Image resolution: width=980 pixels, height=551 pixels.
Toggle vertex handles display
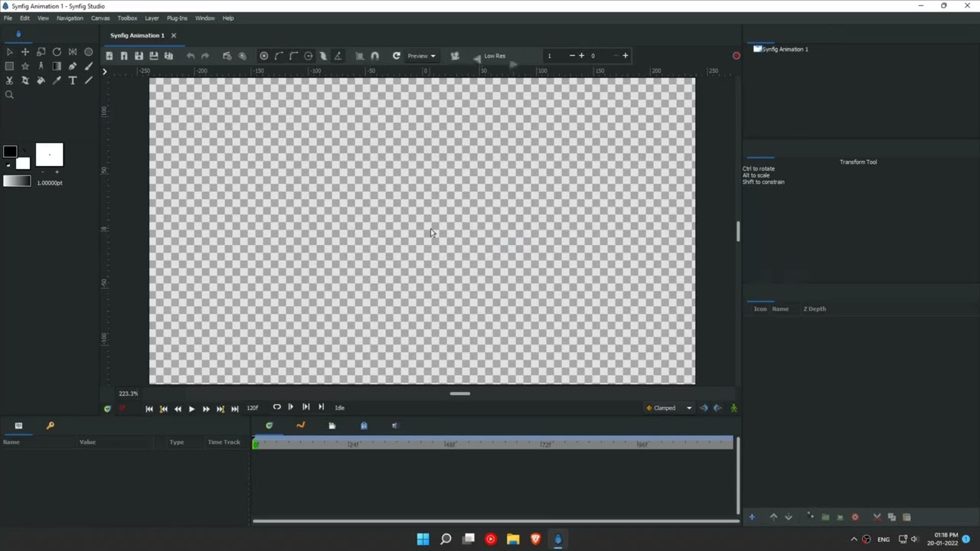click(x=279, y=56)
